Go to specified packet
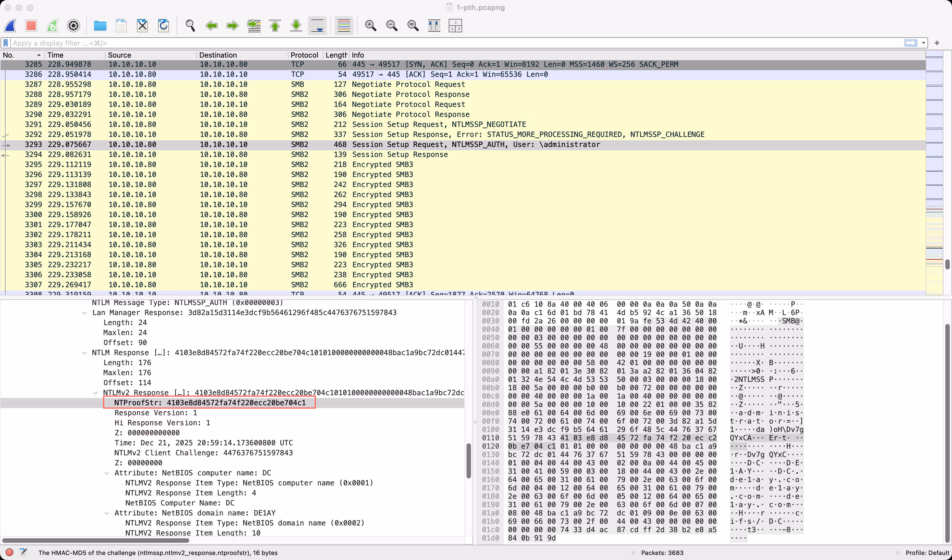Image resolution: width=952 pixels, height=560 pixels. [254, 26]
